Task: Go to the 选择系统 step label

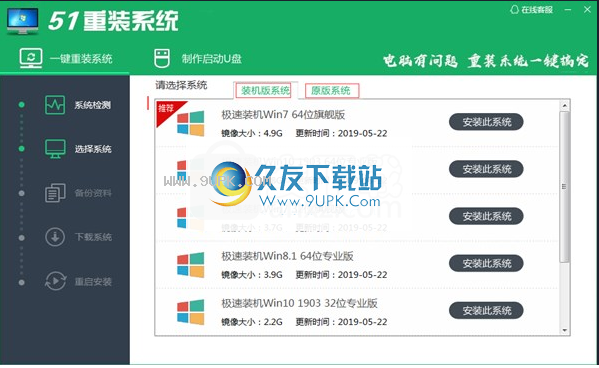Action: pos(93,149)
